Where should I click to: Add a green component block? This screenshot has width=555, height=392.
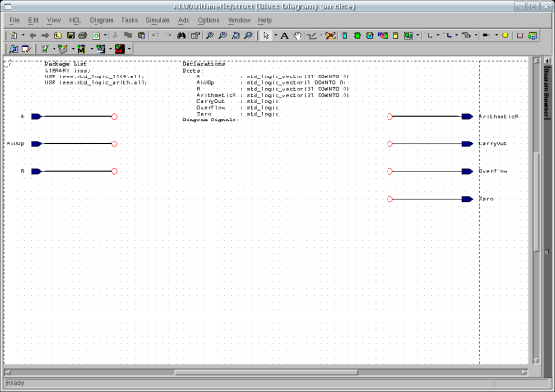pos(357,35)
